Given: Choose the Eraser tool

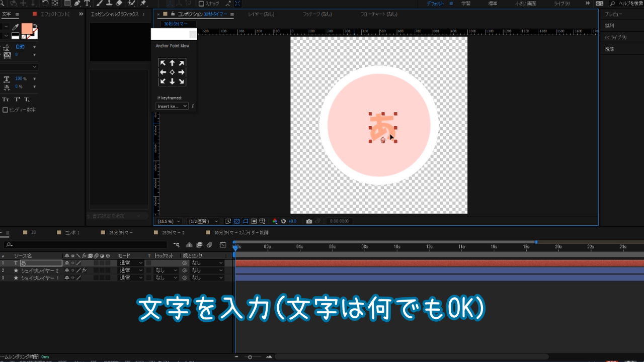Looking at the screenshot, I should [119, 3].
